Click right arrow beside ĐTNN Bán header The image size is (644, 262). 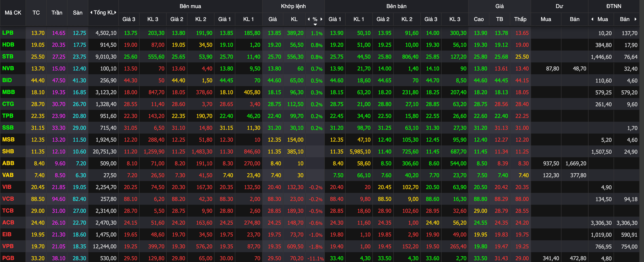point(635,19)
